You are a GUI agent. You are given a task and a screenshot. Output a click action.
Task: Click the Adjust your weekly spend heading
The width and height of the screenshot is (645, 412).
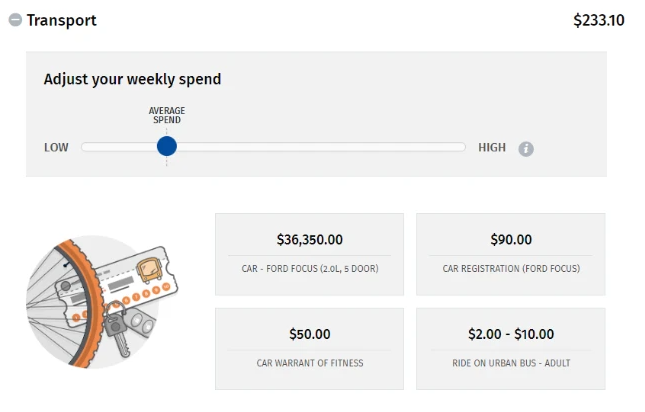pyautogui.click(x=132, y=79)
